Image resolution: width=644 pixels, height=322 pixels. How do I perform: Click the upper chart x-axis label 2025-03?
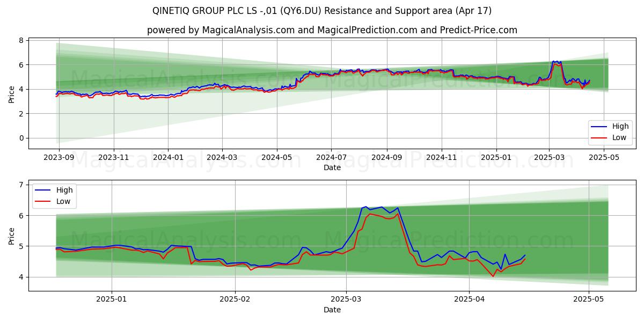[x=549, y=158]
